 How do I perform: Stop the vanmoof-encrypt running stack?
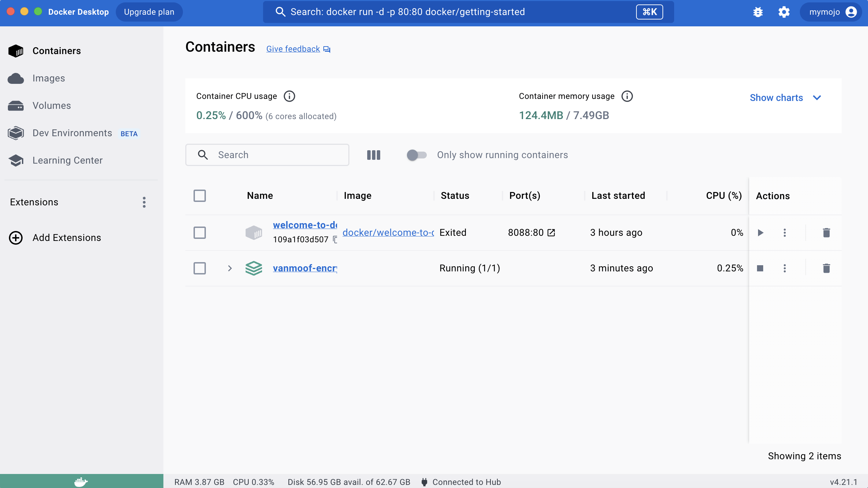[x=760, y=268]
